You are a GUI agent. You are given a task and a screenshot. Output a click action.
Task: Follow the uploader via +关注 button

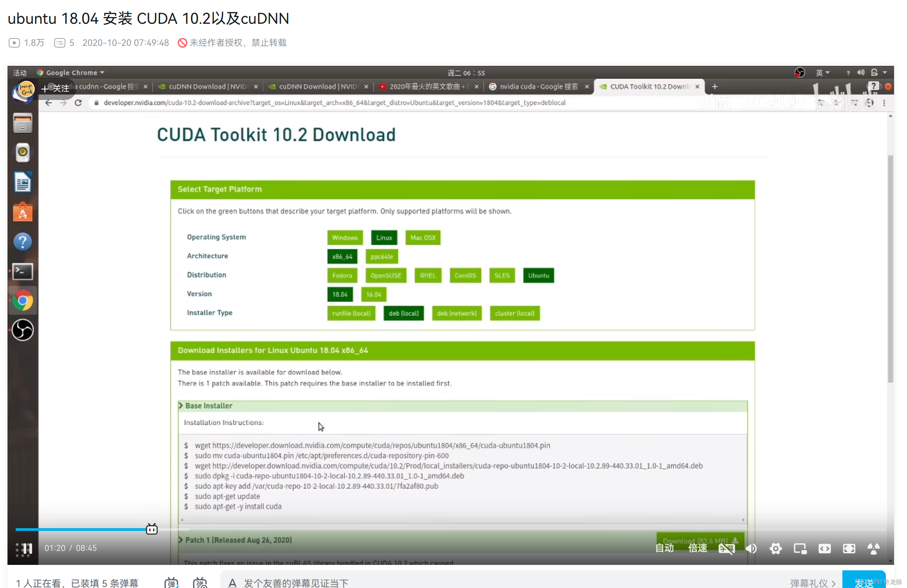55,88
